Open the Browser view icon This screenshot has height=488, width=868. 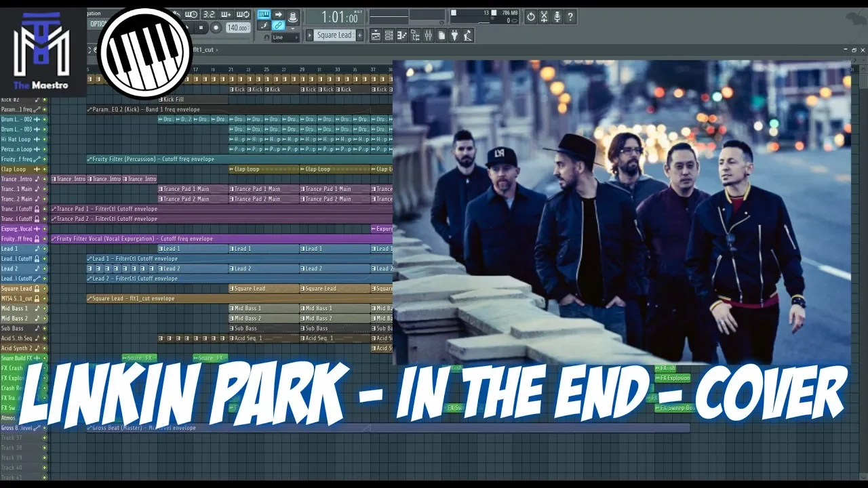415,35
